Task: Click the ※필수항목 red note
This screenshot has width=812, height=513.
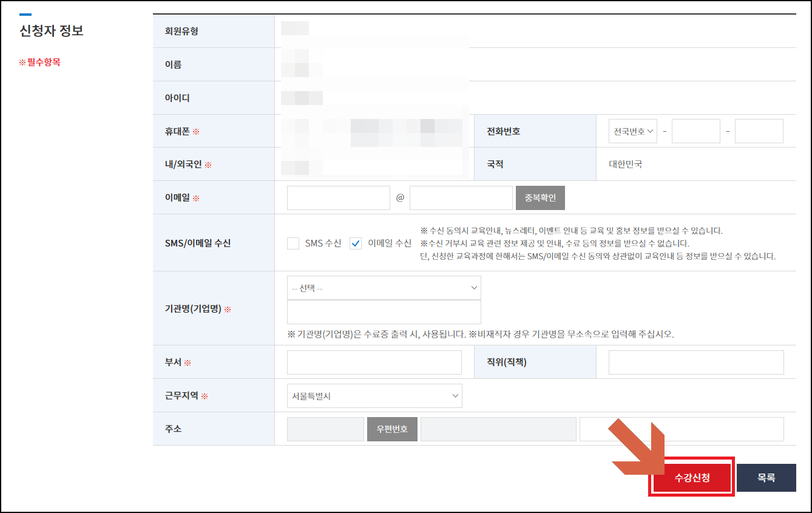Action: [x=39, y=62]
